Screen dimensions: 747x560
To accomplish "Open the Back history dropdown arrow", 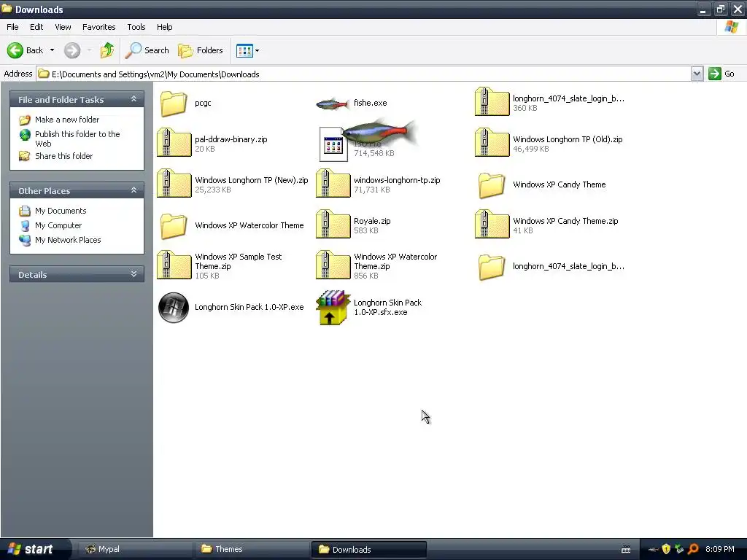I will (52, 50).
